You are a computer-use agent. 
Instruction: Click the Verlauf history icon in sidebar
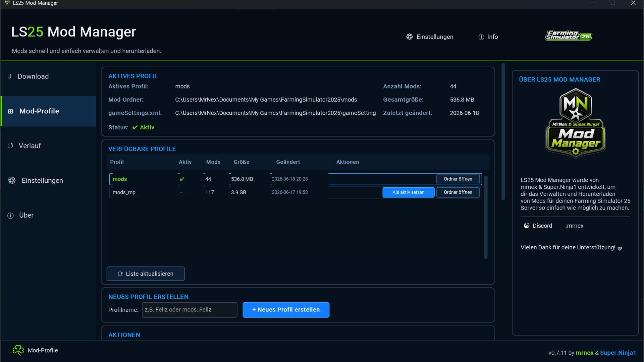pos(10,146)
